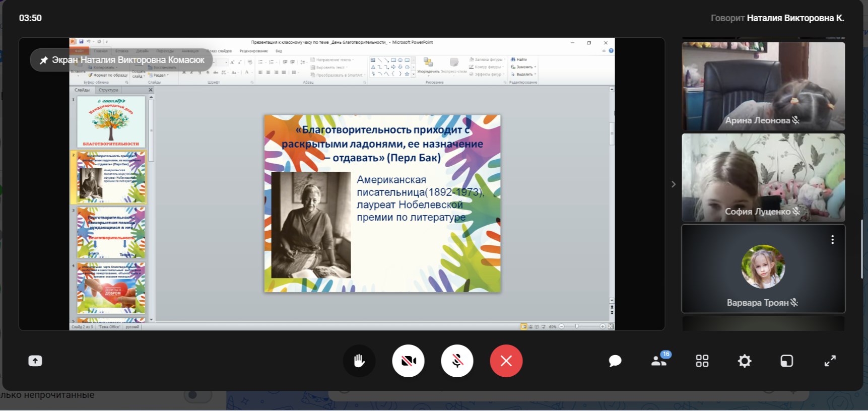The width and height of the screenshot is (868, 411).
Task: Expand the shapes gallery more arrow
Action: coord(414,74)
